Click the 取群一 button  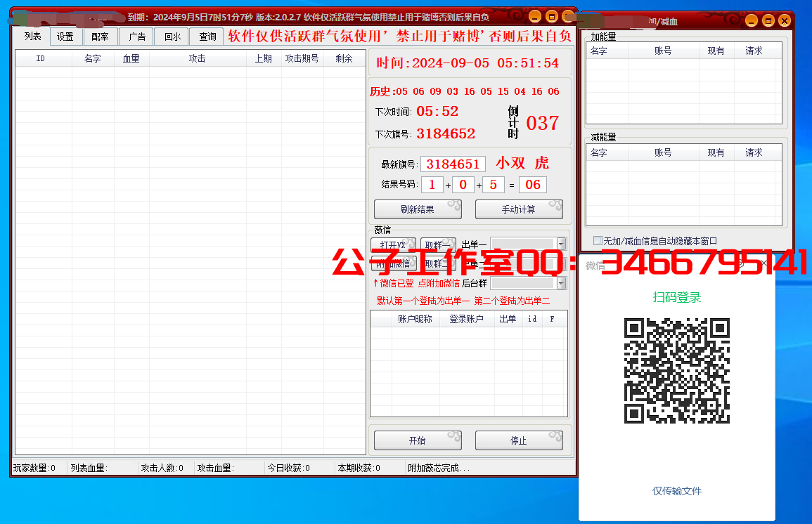click(x=437, y=244)
